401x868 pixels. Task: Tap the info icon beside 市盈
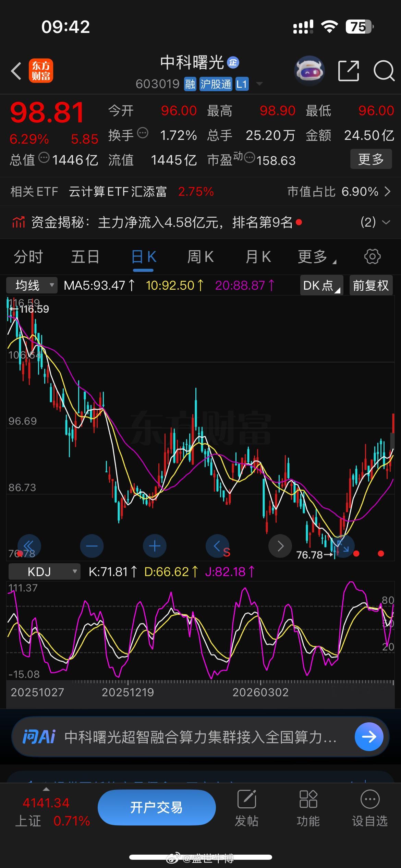tap(250, 158)
